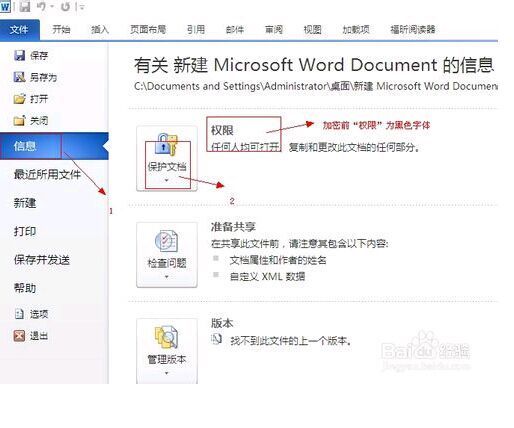Open the undo history dropdown arrow
This screenshot has height=428, width=514.
click(52, 7)
